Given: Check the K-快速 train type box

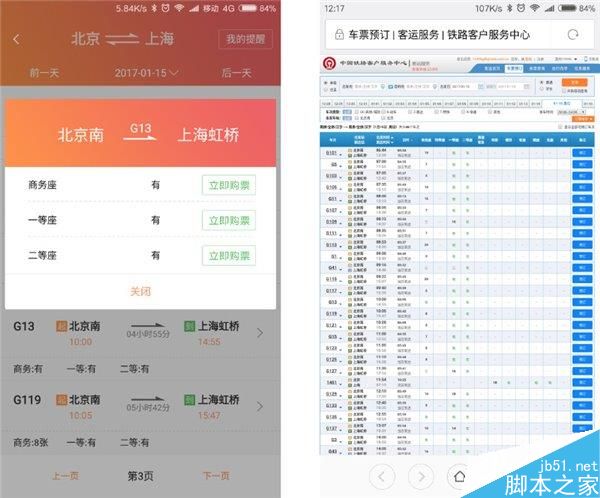Looking at the screenshot, I should [463, 112].
